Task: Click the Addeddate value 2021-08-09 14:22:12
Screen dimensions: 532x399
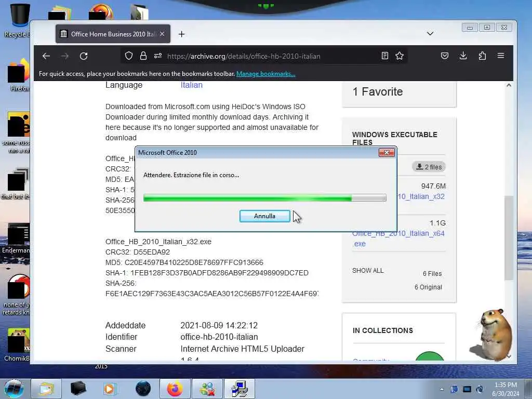Action: 219,325
